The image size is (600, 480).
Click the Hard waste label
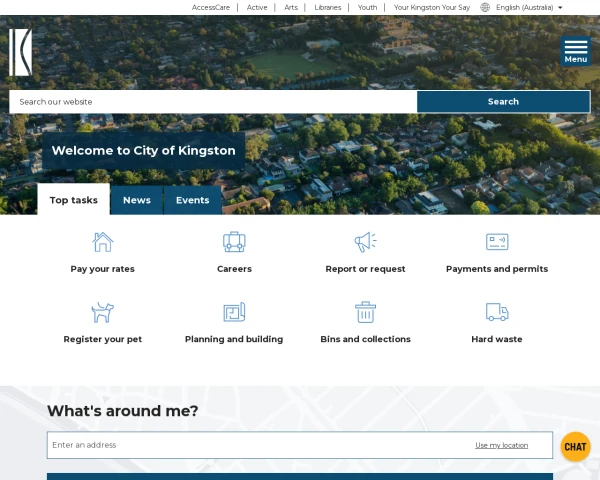[x=497, y=339]
